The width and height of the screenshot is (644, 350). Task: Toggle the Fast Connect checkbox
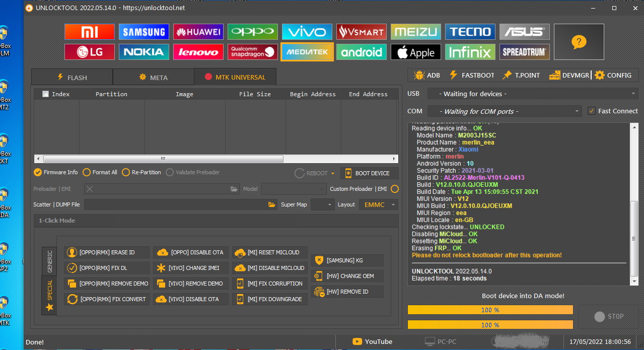(592, 111)
